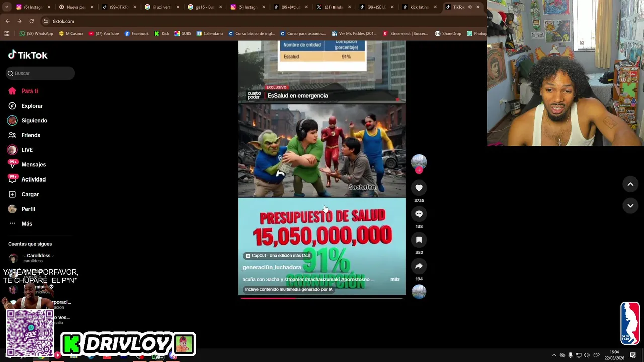Switch to the Nueva pestaña tab

[75, 7]
